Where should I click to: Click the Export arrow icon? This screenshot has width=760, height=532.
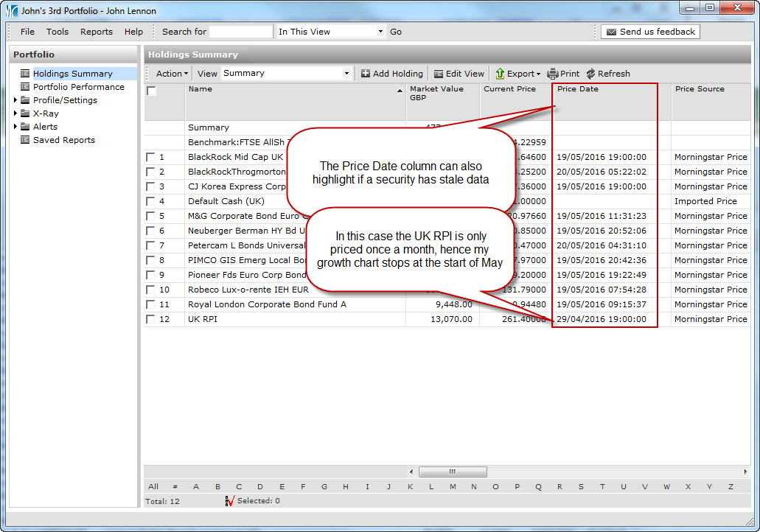[x=500, y=74]
